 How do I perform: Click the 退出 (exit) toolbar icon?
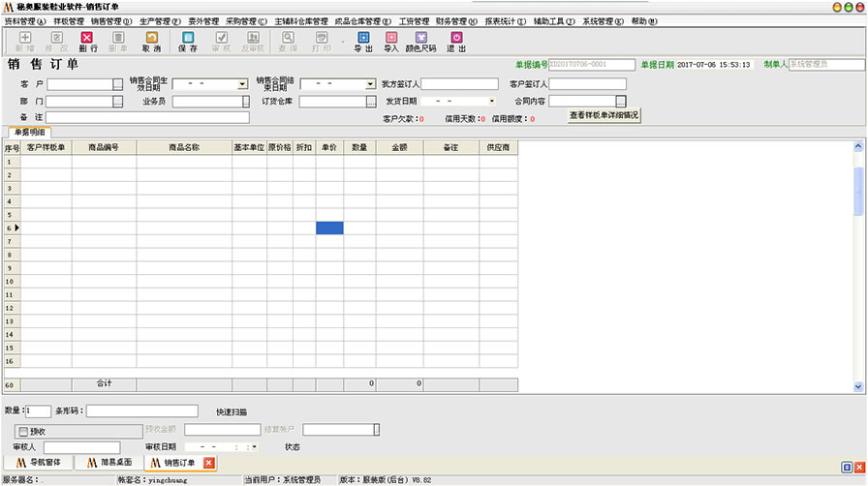point(456,42)
